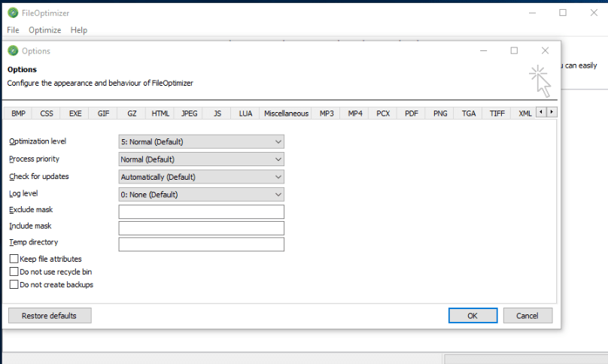The height and width of the screenshot is (364, 608).
Task: Open the MP4 tab
Action: (x=355, y=114)
